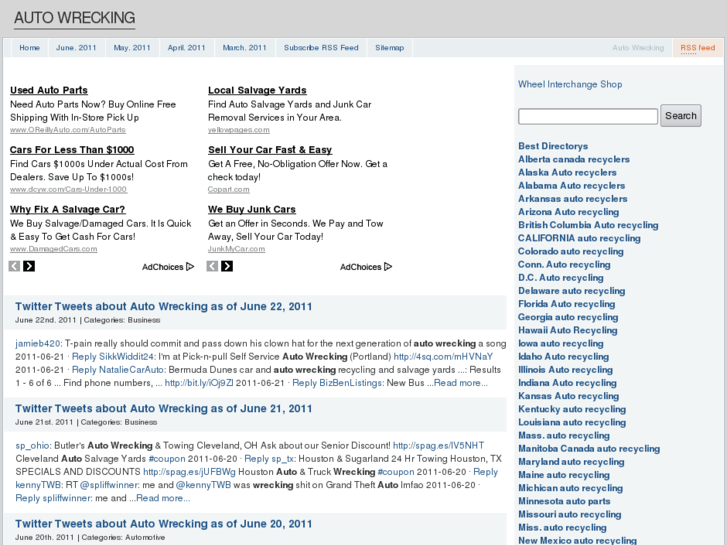Image resolution: width=727 pixels, height=545 pixels.
Task: Open AdChoices under the Local Salvage Yards ads
Action: pos(366,267)
